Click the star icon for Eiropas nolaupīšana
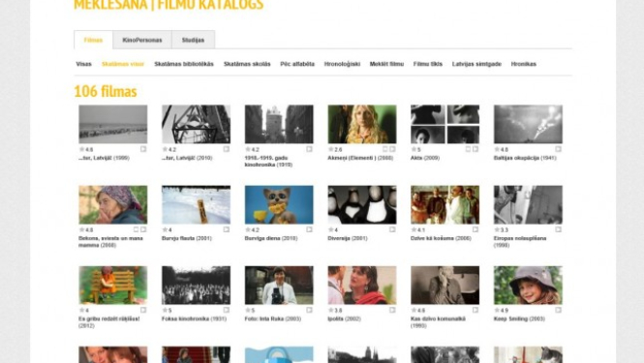The image size is (644, 363). coord(497,230)
